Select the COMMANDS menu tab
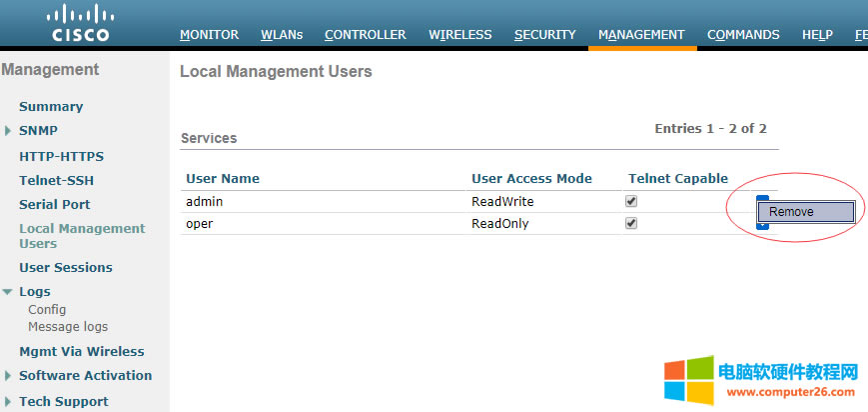 coord(743,34)
